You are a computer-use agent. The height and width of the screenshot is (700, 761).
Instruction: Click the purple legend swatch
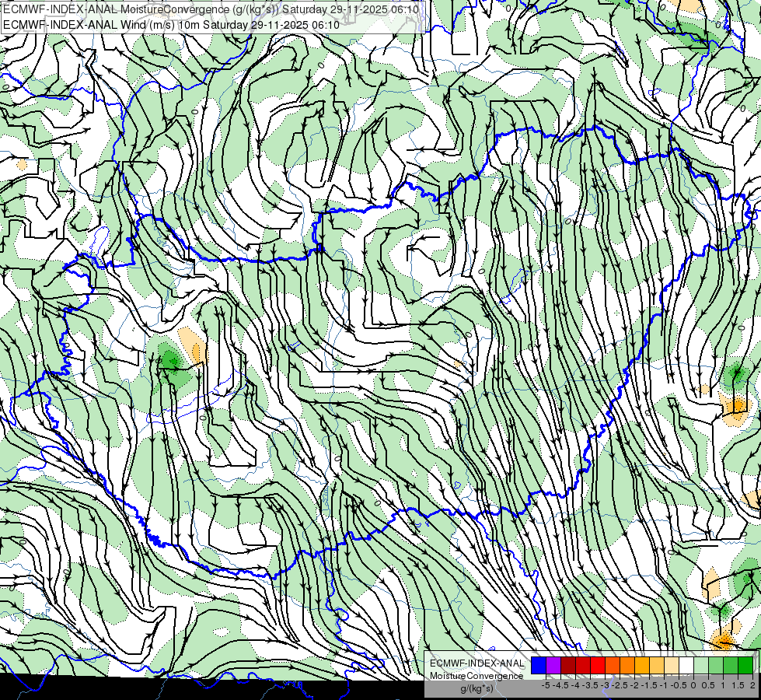pos(553,665)
